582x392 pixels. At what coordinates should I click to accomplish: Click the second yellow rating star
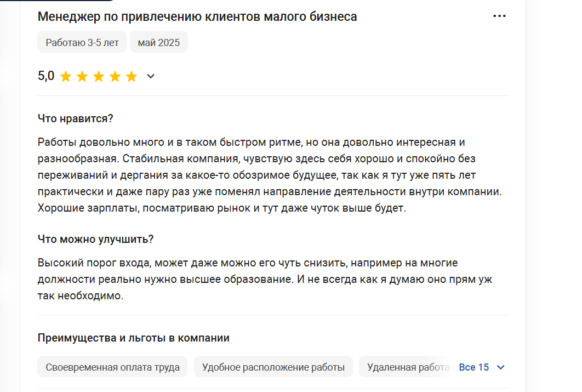[82, 76]
